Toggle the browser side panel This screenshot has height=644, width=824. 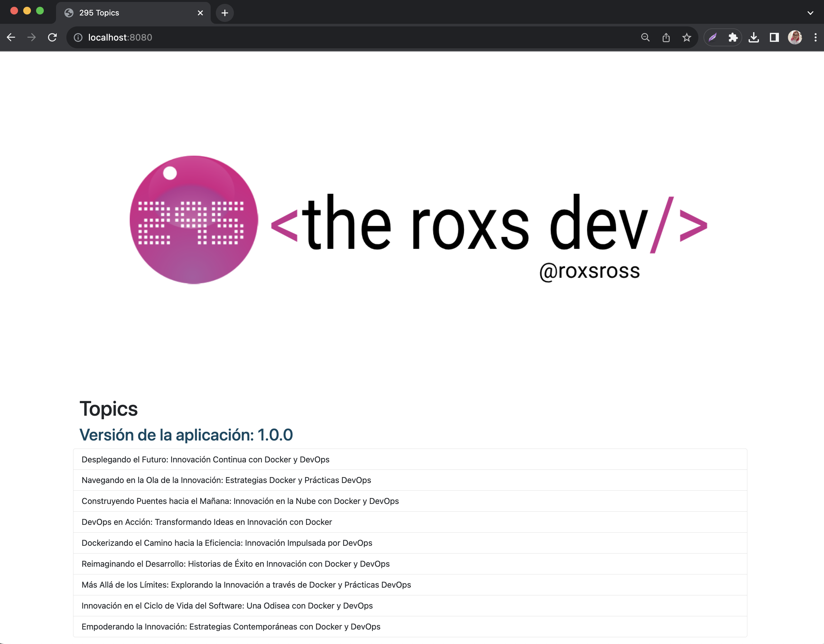[774, 37]
